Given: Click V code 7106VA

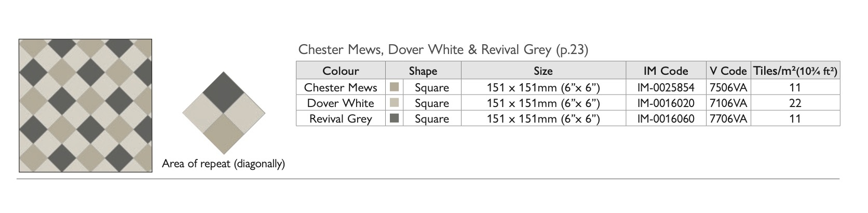Looking at the screenshot, I should [728, 103].
